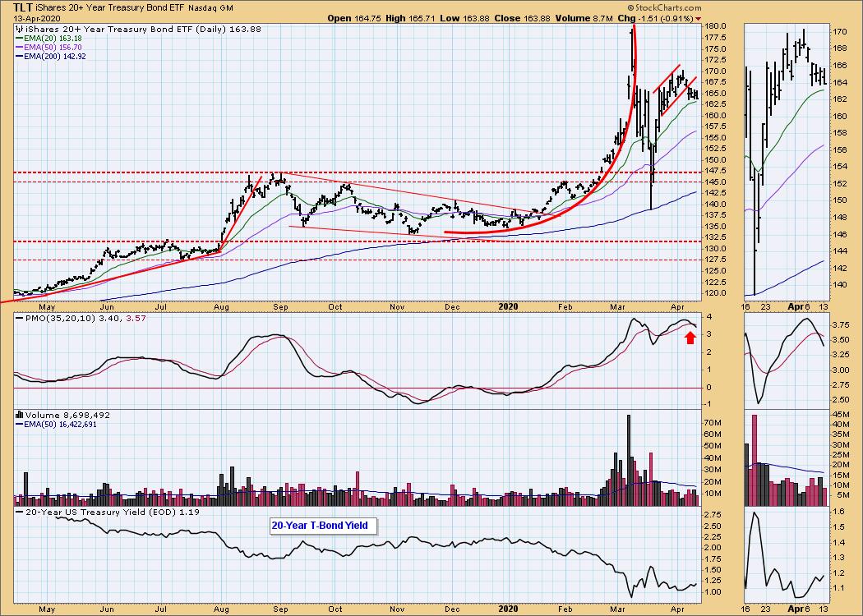Click the TLT ticker symbol in the header
Screen dimensions: 863x616
tap(25, 7)
